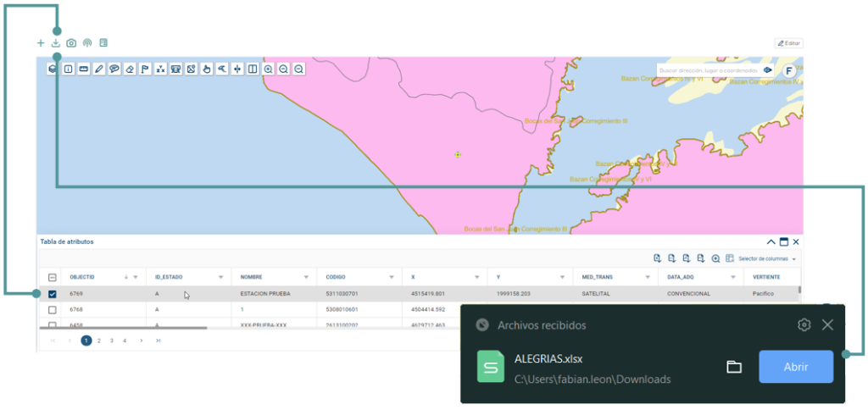
Task: Open the Archivos recibidos settings gear
Action: 804,324
